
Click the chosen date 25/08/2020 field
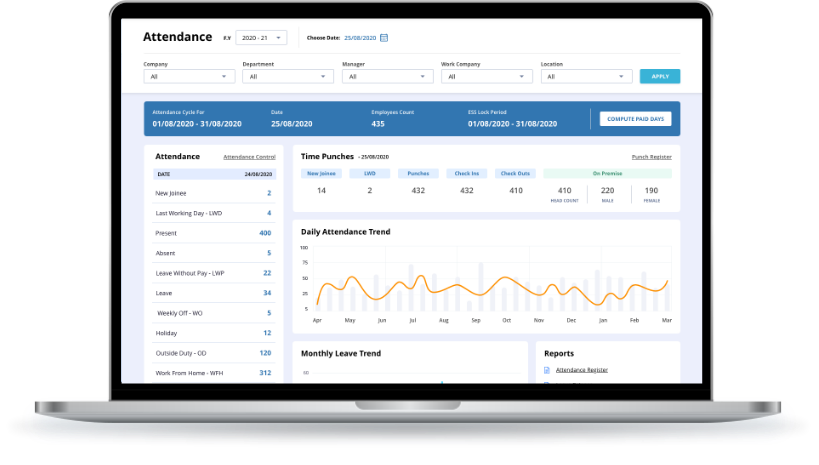click(x=360, y=38)
